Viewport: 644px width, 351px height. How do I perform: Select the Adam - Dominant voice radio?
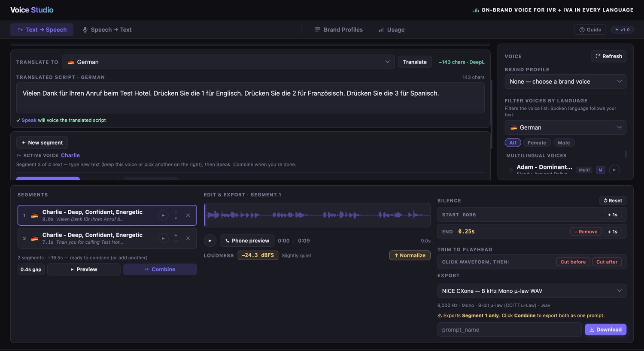tap(511, 170)
